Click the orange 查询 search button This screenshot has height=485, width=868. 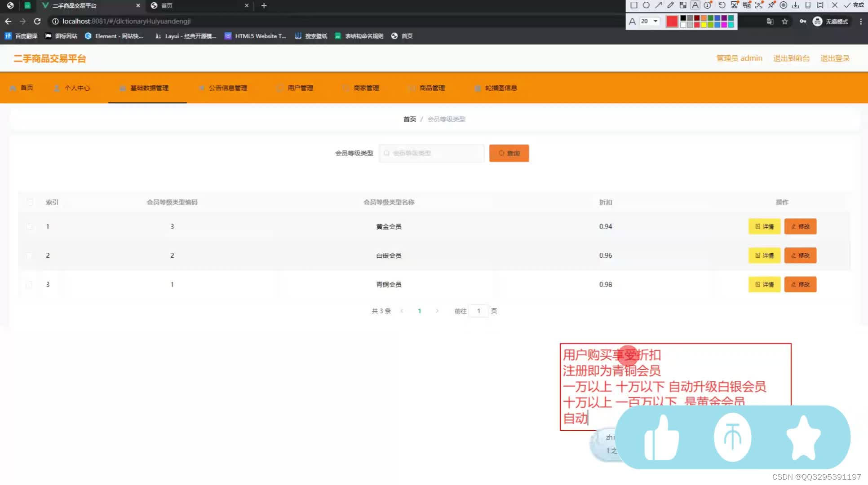click(509, 153)
